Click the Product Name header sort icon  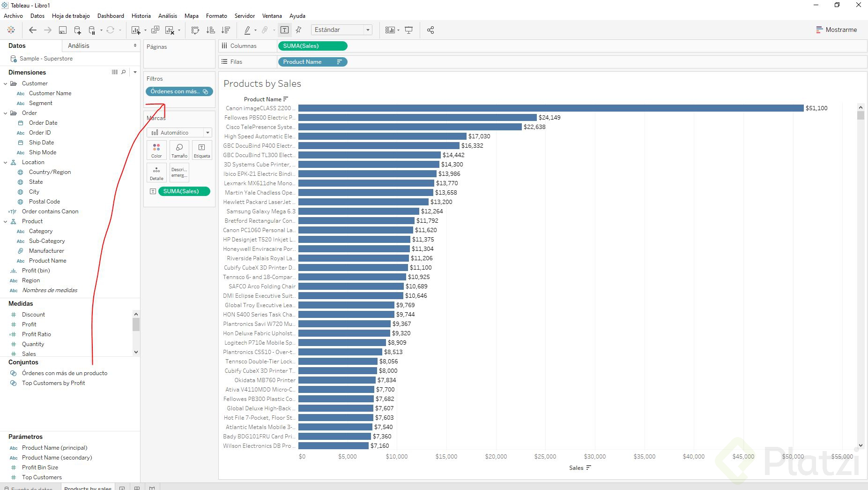click(286, 99)
